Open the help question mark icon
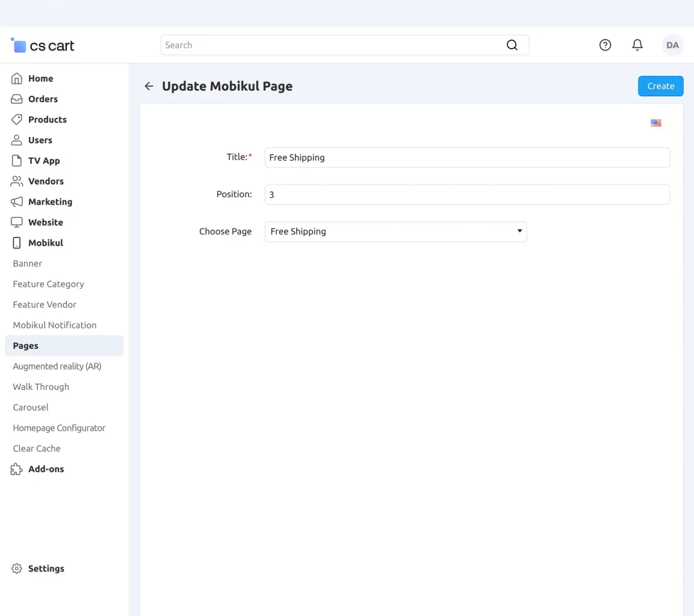Screen dimensions: 694x616 [605, 45]
